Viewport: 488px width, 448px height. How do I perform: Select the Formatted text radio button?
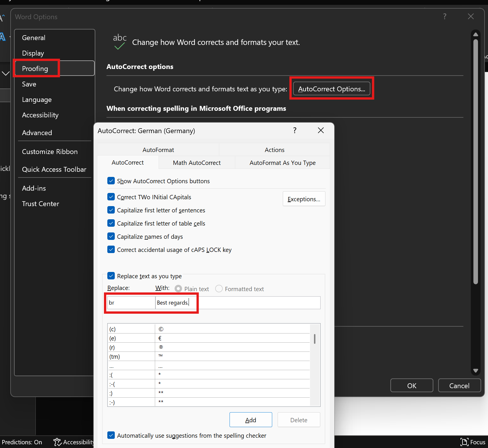[219, 289]
